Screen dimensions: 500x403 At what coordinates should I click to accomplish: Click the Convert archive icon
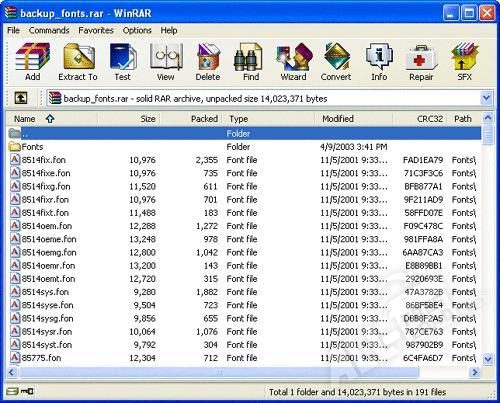336,62
